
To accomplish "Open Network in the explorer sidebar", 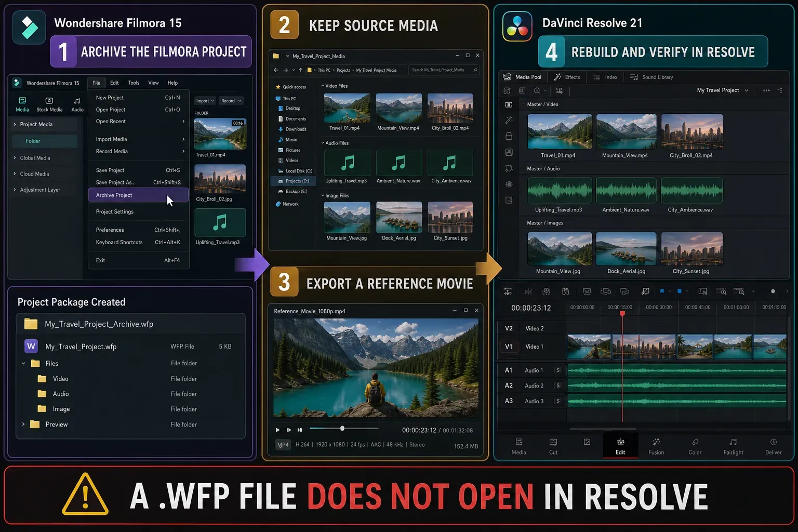I will [287, 204].
